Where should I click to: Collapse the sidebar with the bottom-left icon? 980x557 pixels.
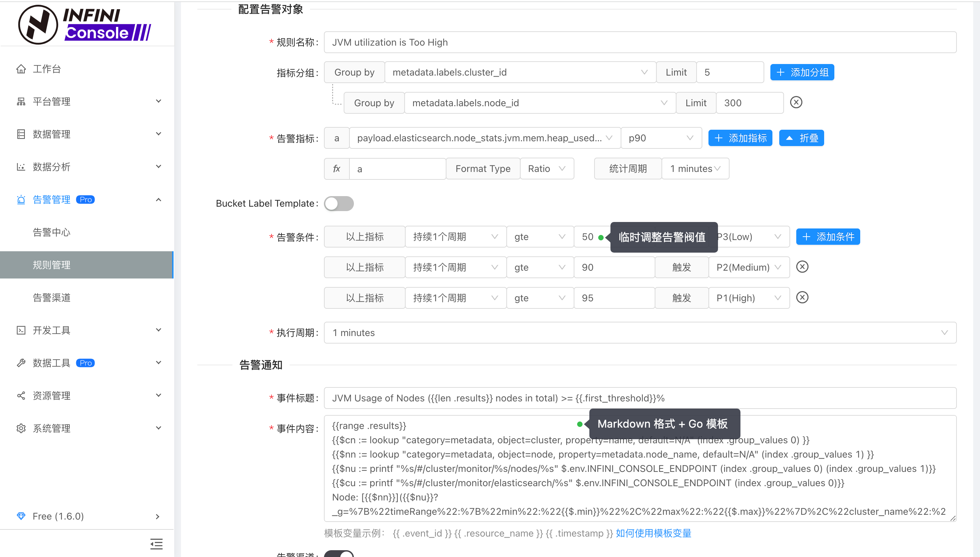tap(156, 544)
